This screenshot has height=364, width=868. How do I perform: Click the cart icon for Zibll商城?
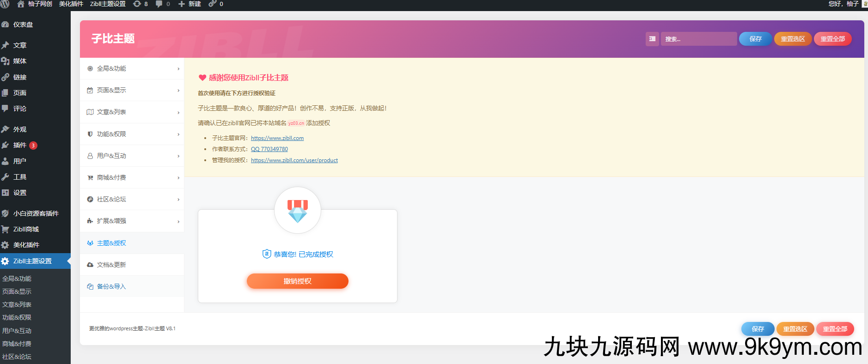(6, 229)
